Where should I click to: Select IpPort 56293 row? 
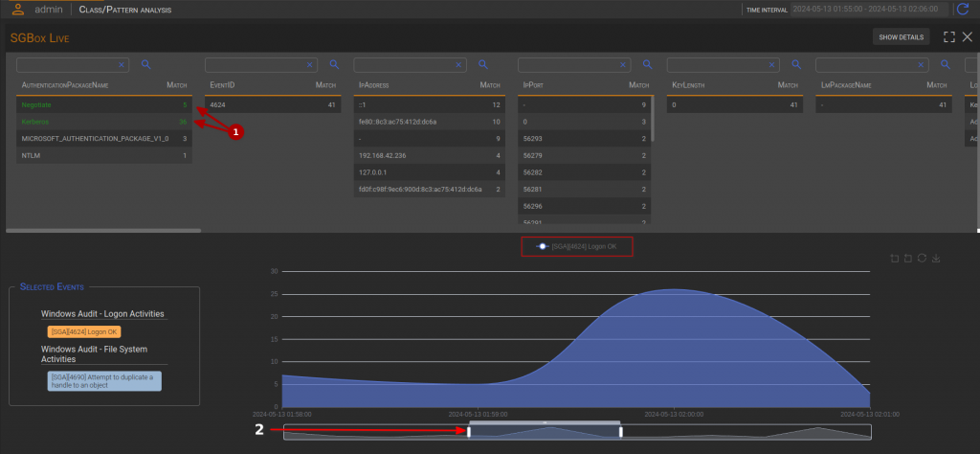coord(584,139)
